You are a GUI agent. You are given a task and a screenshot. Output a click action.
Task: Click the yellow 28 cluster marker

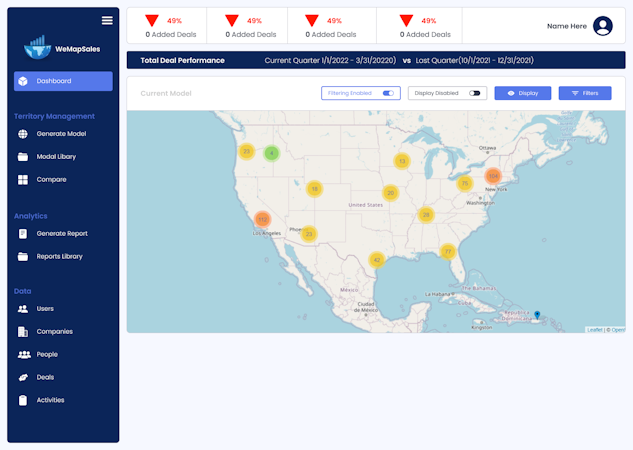click(x=426, y=215)
